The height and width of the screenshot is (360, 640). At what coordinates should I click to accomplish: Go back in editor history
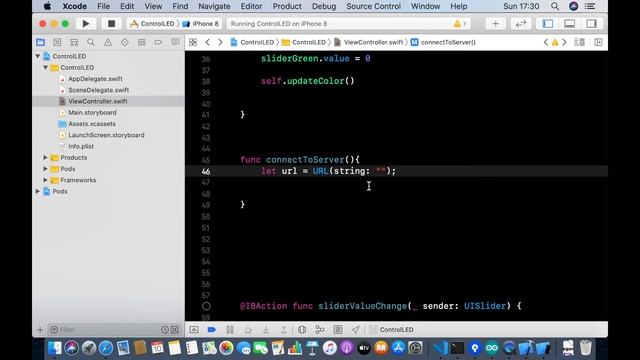tap(207, 42)
